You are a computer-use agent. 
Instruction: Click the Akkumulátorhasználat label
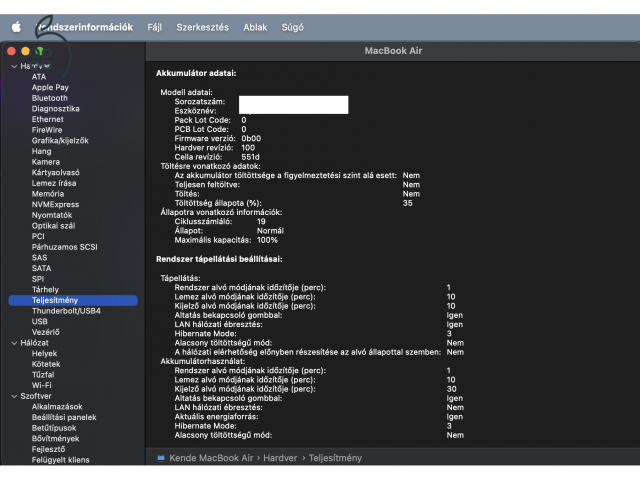tap(202, 361)
